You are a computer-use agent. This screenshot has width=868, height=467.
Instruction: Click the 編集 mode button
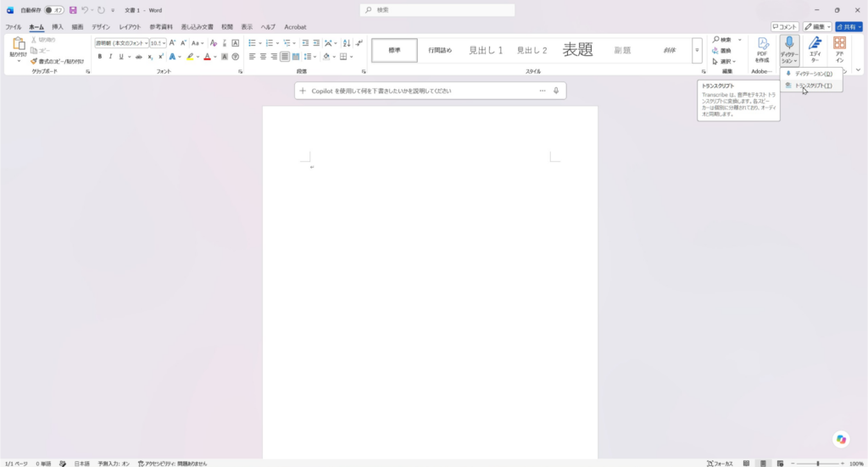[817, 26]
